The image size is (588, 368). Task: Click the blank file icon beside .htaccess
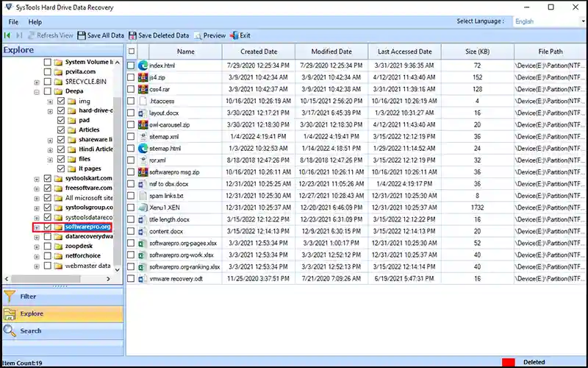point(143,101)
